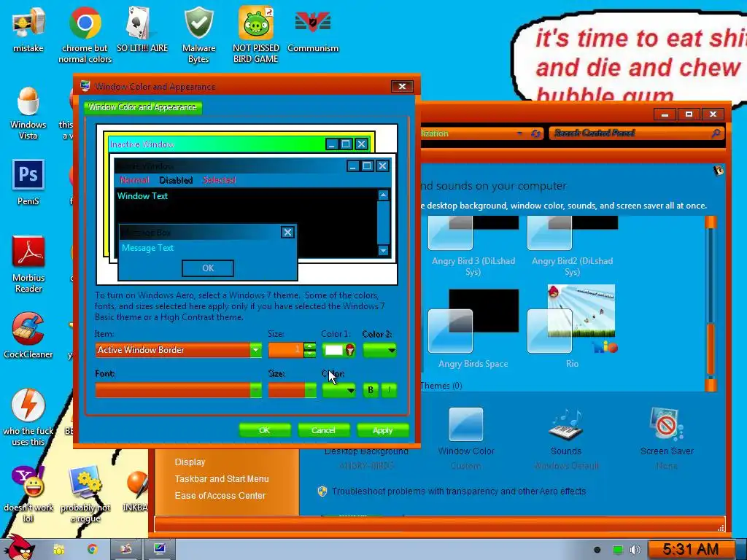This screenshot has width=747, height=560.
Task: Select the 'Angry Bird 3 (DiLshad Sys)' theme
Action: tap(473, 246)
